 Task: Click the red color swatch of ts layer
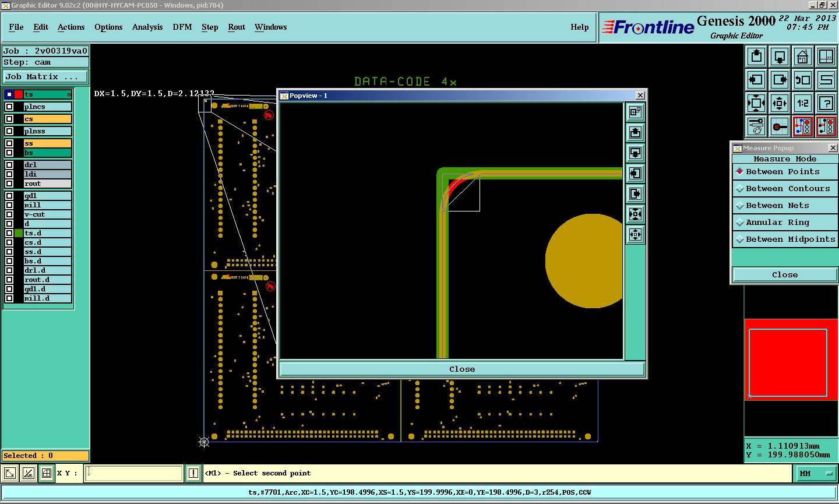point(19,94)
